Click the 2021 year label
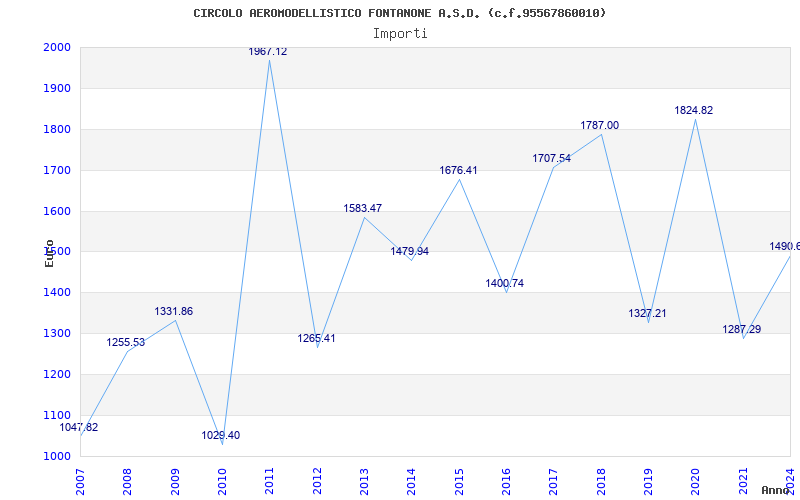This screenshot has height=500, width=800. click(743, 481)
